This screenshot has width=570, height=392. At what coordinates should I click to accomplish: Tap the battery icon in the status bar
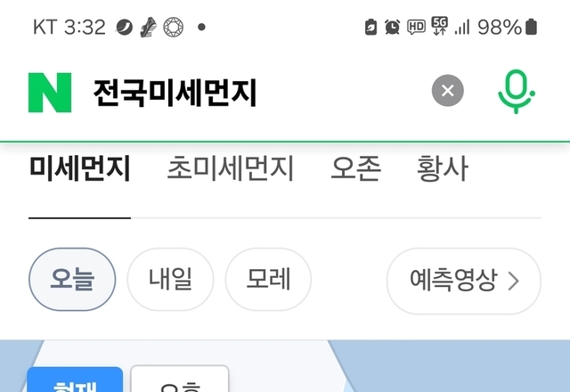tap(531, 27)
